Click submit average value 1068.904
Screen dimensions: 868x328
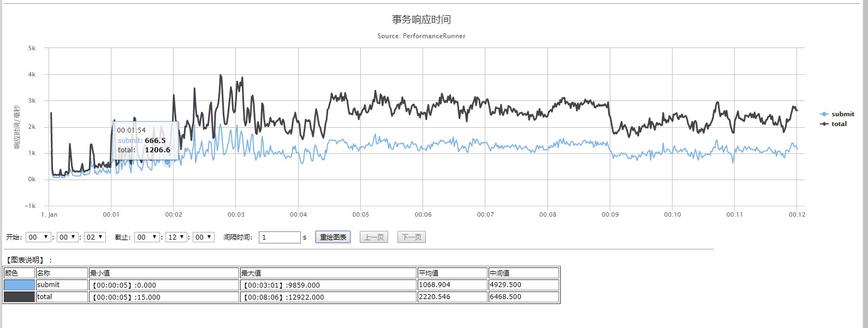(x=453, y=285)
